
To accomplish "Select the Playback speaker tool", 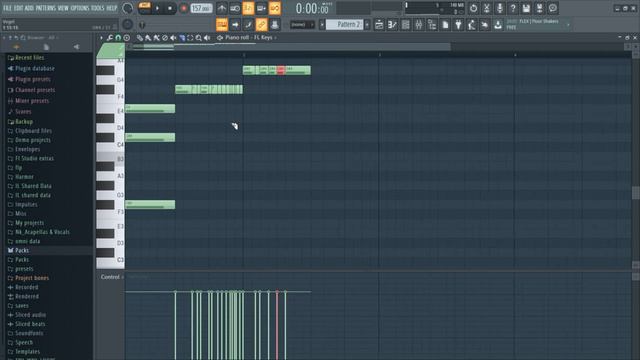I will pos(207,38).
